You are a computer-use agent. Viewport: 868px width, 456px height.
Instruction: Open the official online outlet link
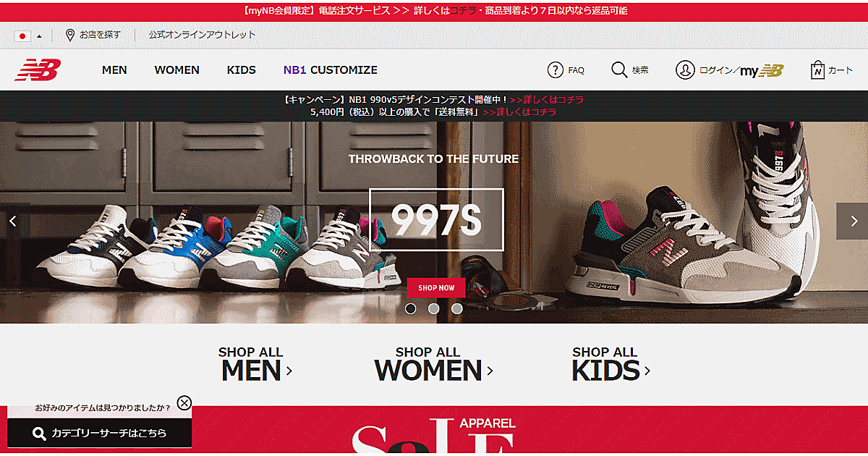click(x=203, y=35)
